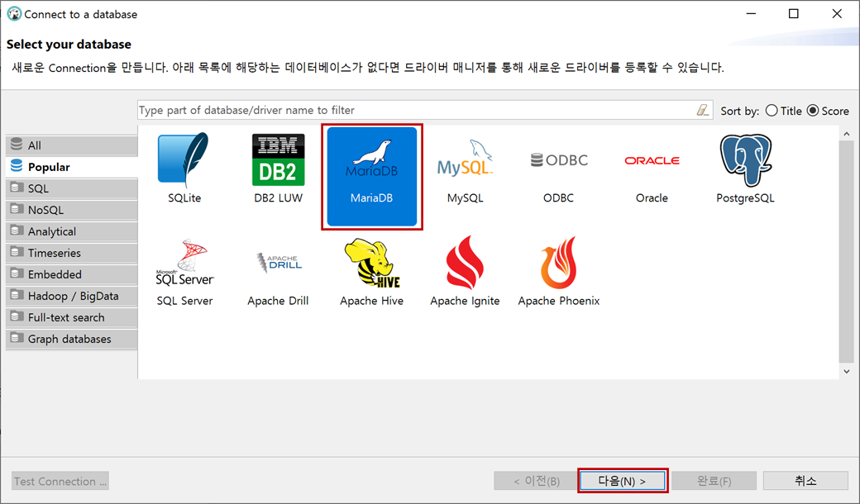Image resolution: width=860 pixels, height=504 pixels.
Task: Open the Embedded category
Action: tap(72, 274)
